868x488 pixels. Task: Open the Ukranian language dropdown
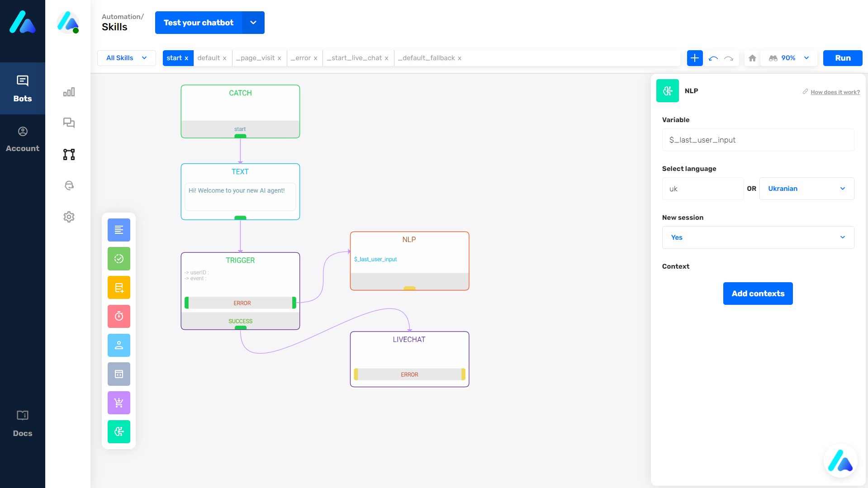[806, 189]
